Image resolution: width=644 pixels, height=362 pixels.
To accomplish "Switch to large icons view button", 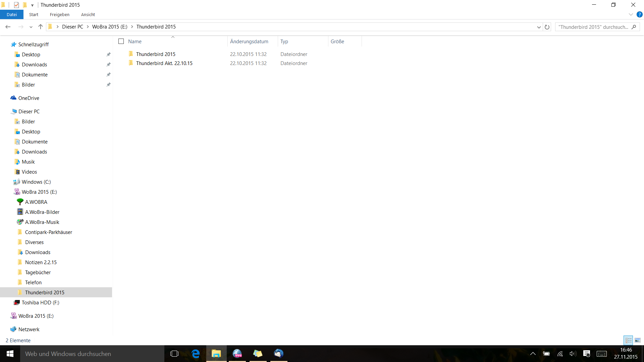I will pyautogui.click(x=637, y=340).
